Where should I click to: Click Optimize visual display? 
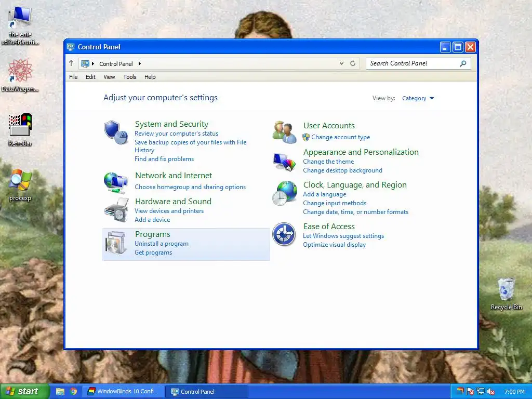point(334,245)
